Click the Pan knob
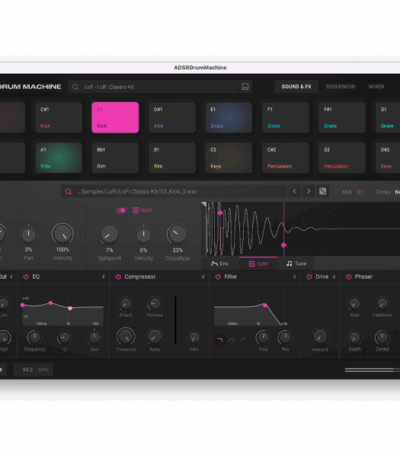Screen dimensions: 400x457 pos(28,235)
